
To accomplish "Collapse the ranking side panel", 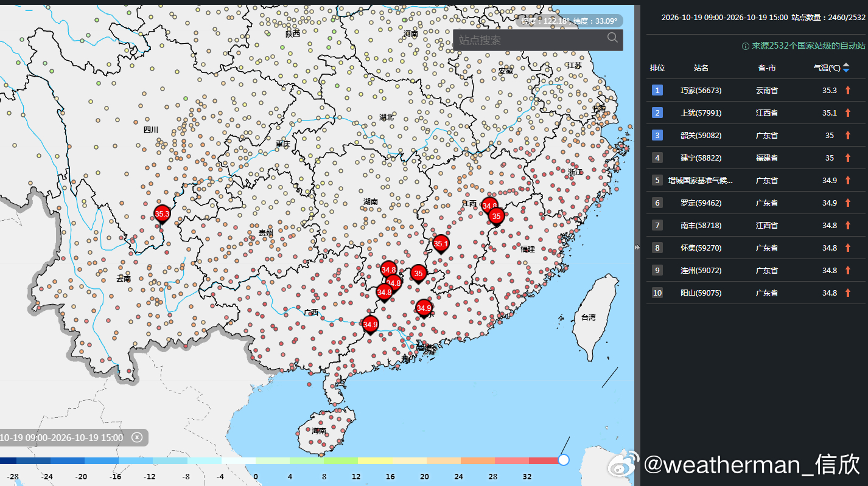I will click(637, 248).
